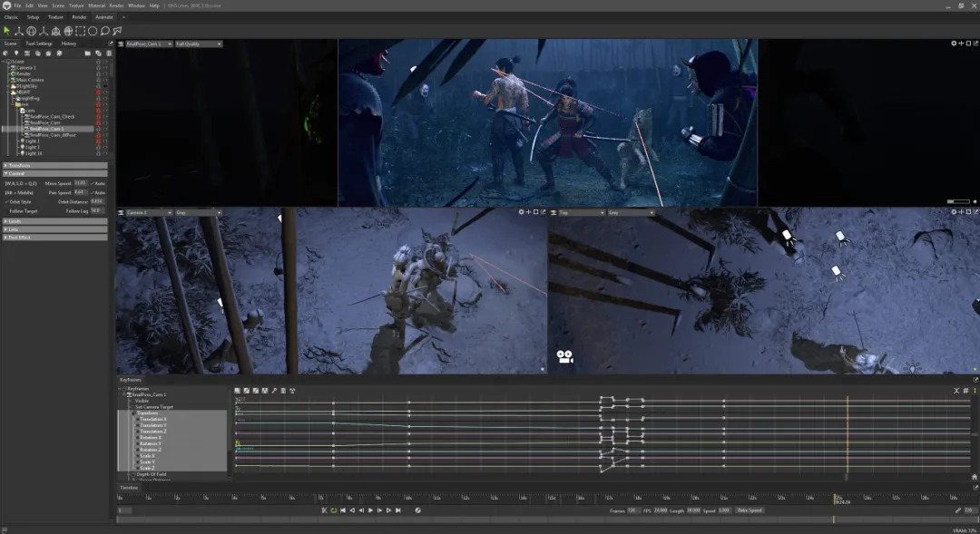This screenshot has width=980, height=534.
Task: Enable the Orbit Style checkbox
Action: (x=6, y=201)
